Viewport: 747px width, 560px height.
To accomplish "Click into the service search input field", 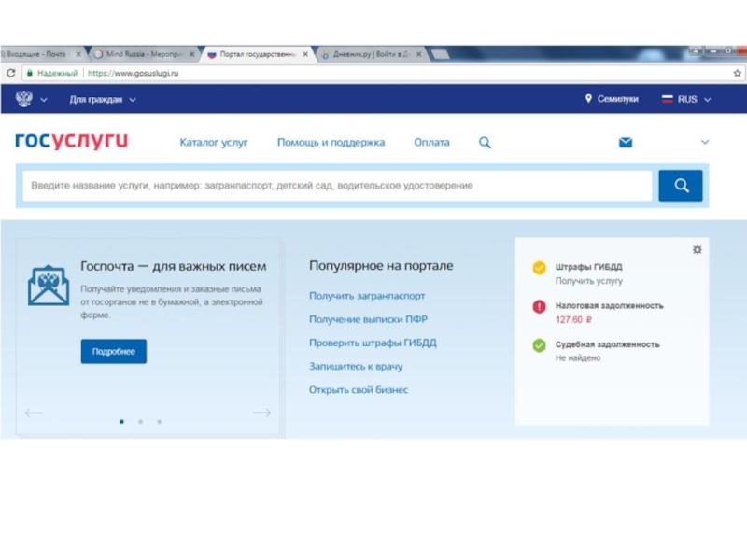I will click(336, 186).
